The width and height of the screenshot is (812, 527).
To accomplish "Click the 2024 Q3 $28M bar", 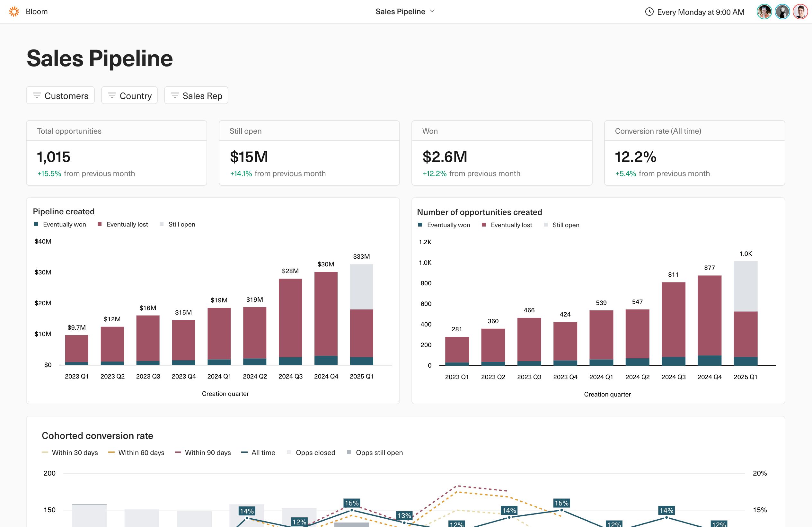I will [x=290, y=322].
